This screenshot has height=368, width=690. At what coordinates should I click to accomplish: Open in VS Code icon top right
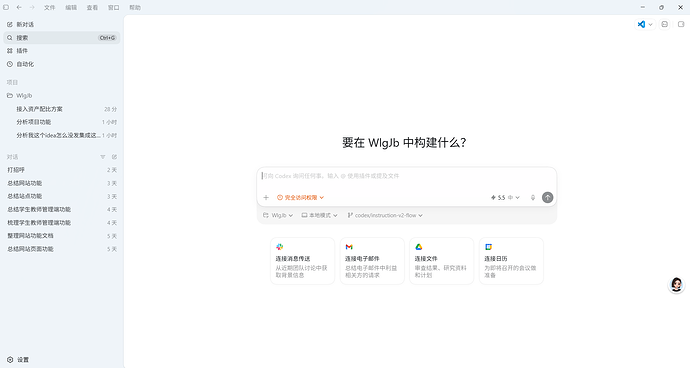tap(642, 25)
